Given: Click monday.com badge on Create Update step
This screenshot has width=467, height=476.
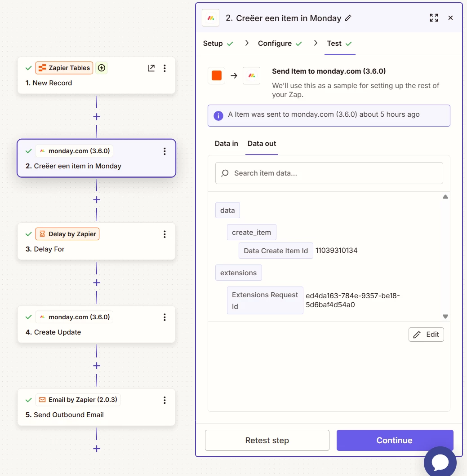Looking at the screenshot, I should coord(75,317).
